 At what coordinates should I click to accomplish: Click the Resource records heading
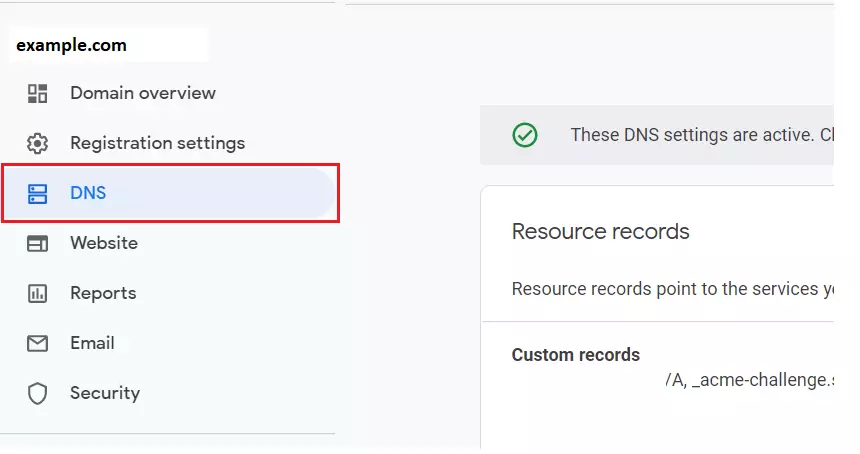click(601, 231)
